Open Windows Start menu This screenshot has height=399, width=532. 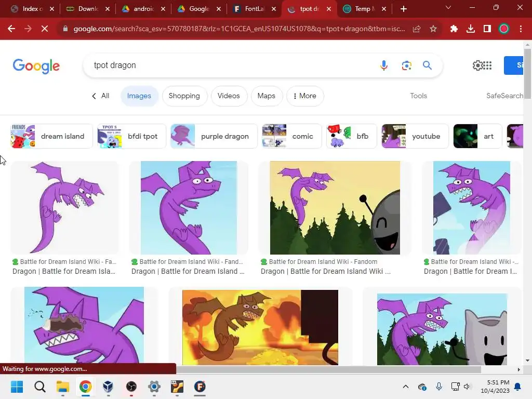[x=17, y=387]
